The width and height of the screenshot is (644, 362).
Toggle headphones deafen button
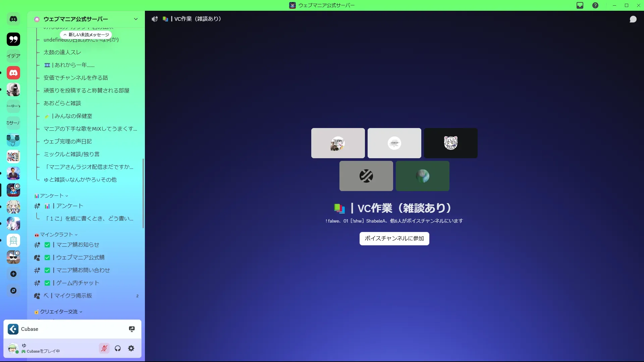point(118,348)
